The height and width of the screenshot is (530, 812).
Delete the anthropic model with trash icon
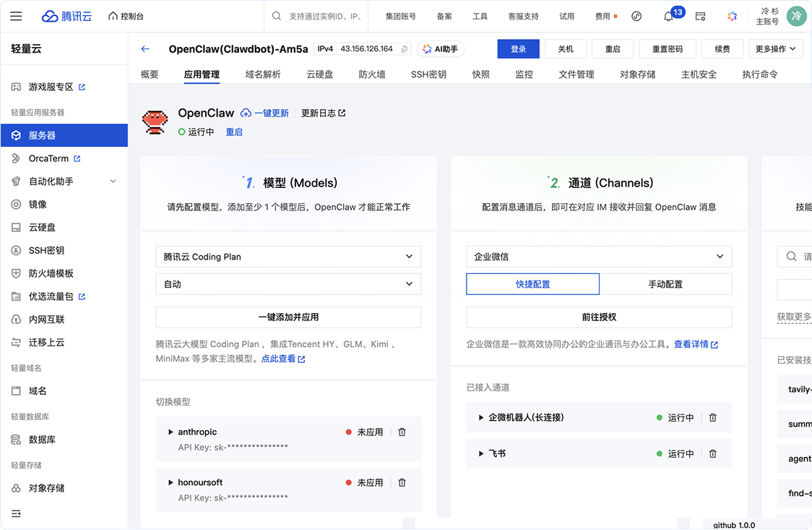402,432
